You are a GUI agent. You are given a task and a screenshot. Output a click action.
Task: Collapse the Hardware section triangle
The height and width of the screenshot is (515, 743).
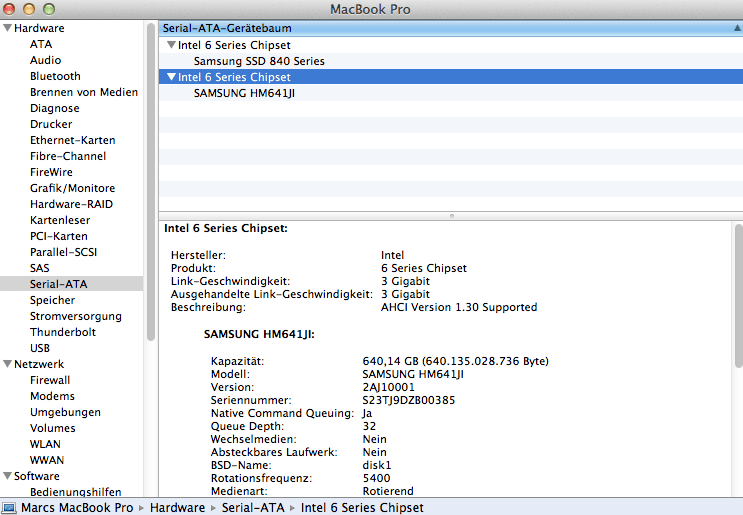(8, 28)
